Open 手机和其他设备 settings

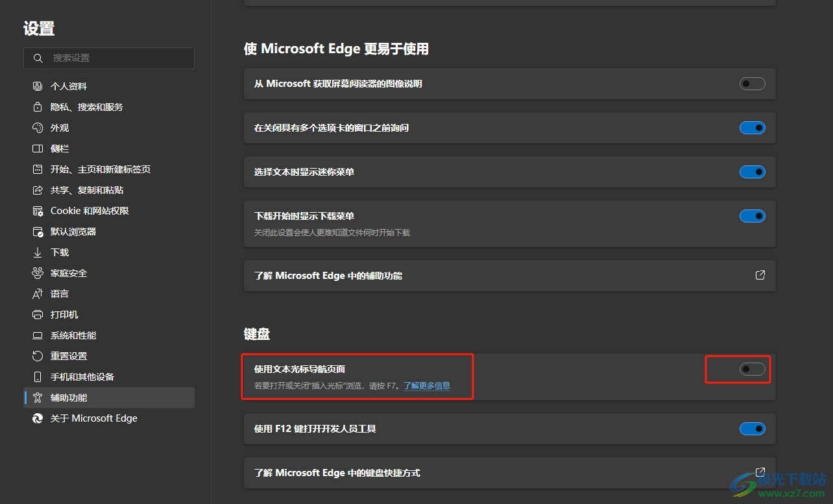109,377
